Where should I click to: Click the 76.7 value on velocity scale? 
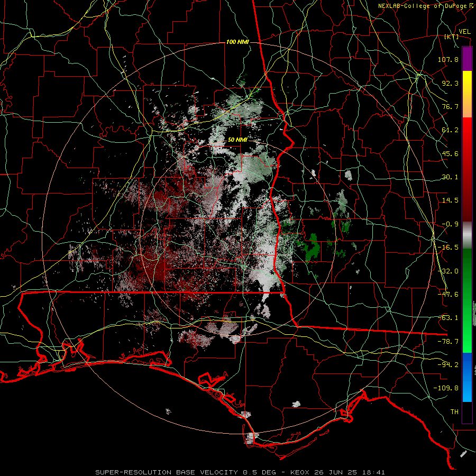click(450, 106)
